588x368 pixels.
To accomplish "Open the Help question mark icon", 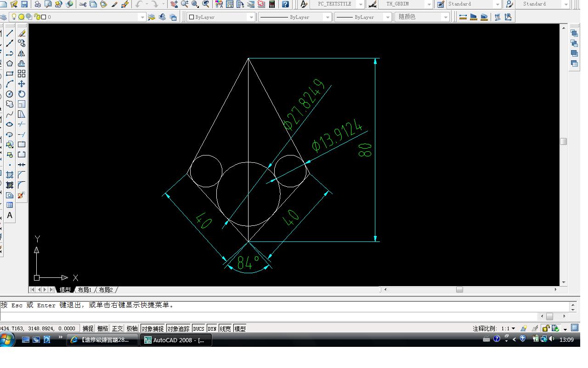I will click(x=285, y=4).
